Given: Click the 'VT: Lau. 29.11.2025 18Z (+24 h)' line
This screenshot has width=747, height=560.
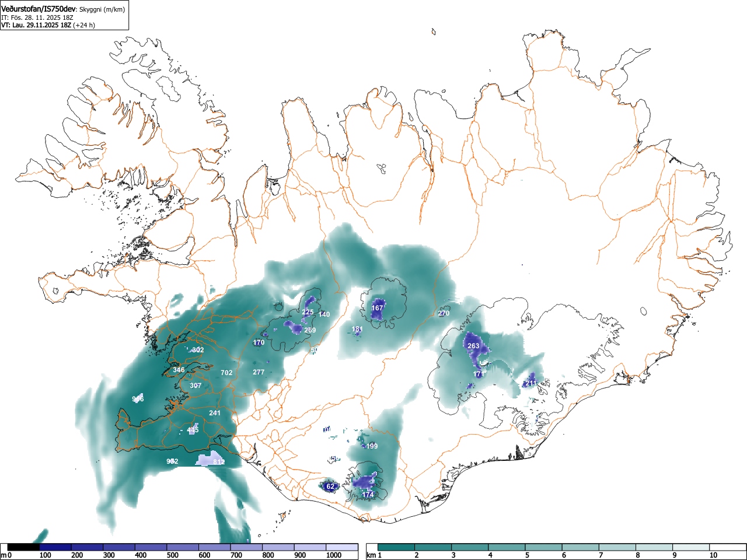Looking at the screenshot, I should (x=48, y=25).
